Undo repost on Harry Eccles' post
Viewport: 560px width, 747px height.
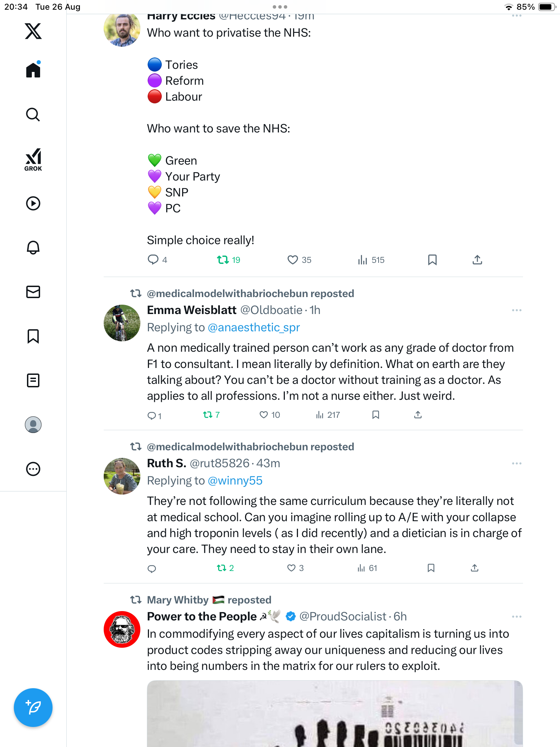(x=223, y=260)
